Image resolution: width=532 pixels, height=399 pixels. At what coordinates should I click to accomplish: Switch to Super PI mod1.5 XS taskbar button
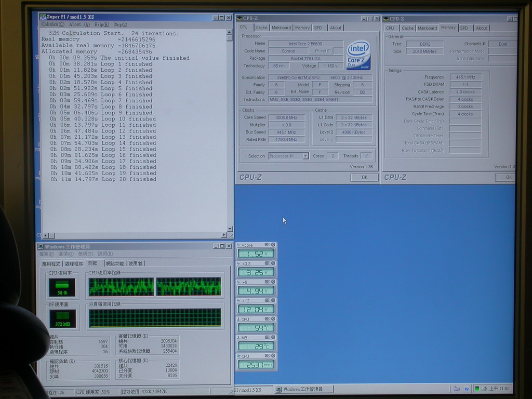pos(254,390)
